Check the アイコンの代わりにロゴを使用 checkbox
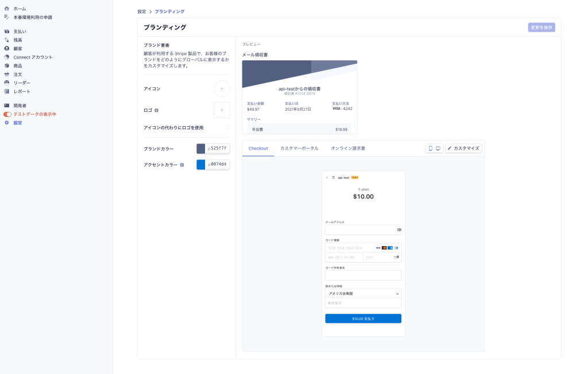588x374 pixels. point(227,127)
